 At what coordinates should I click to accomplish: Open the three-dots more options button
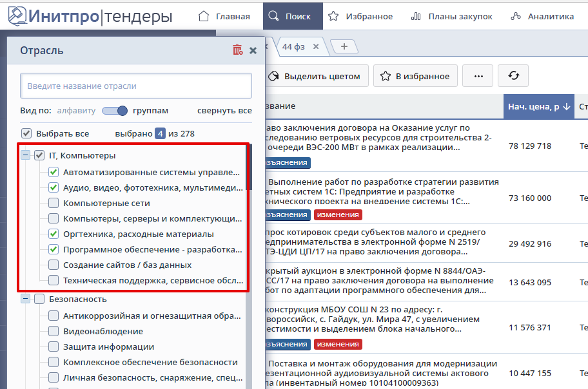(x=478, y=76)
